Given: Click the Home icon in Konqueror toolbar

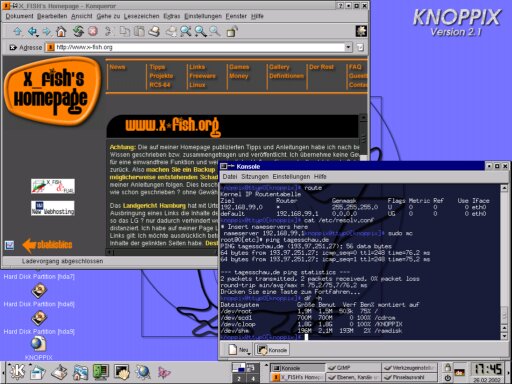Looking at the screenshot, I should (x=61, y=32).
